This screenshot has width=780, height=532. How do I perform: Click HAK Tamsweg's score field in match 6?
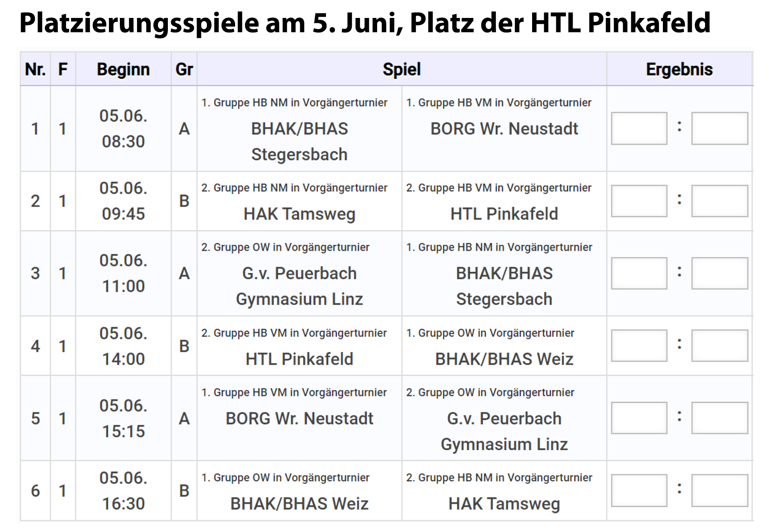pos(719,490)
